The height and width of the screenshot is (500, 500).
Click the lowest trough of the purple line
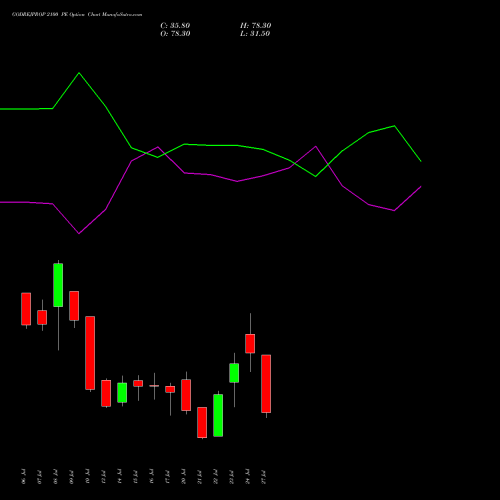click(x=79, y=233)
